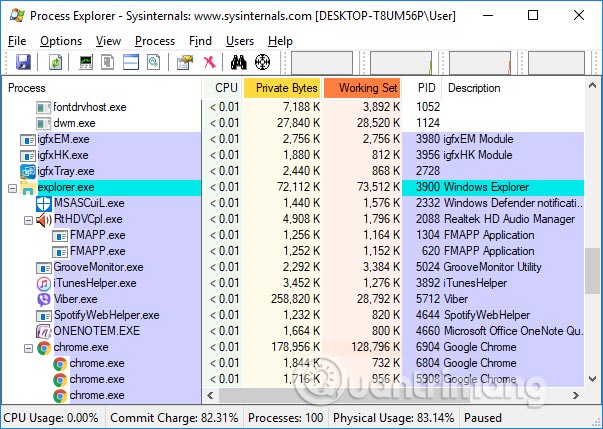
Task: Click the igfxTray.exe display icon
Action: click(28, 171)
